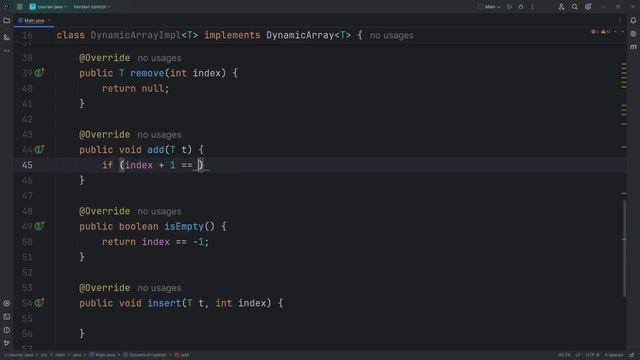This screenshot has height=360, width=640.
Task: Click 'DynamicArrayImpl' class name in sticky header
Action: pos(136,36)
